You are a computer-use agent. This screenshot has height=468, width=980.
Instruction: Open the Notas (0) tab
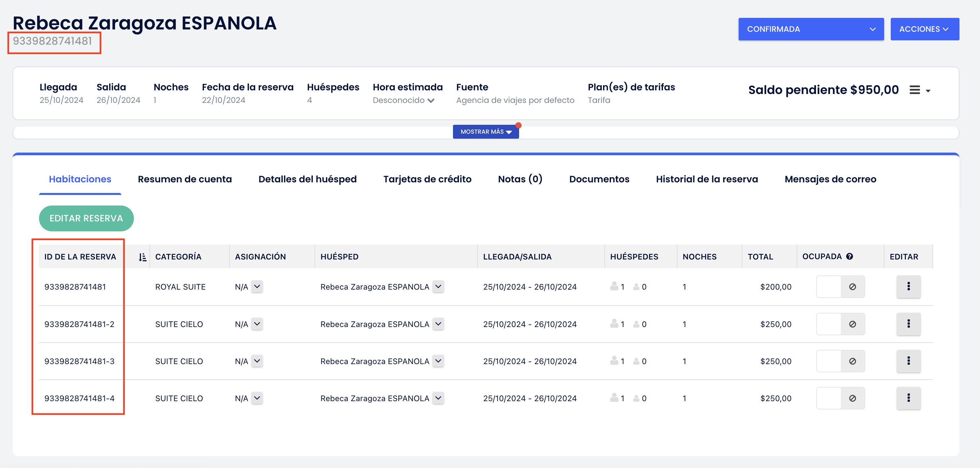pyautogui.click(x=520, y=179)
